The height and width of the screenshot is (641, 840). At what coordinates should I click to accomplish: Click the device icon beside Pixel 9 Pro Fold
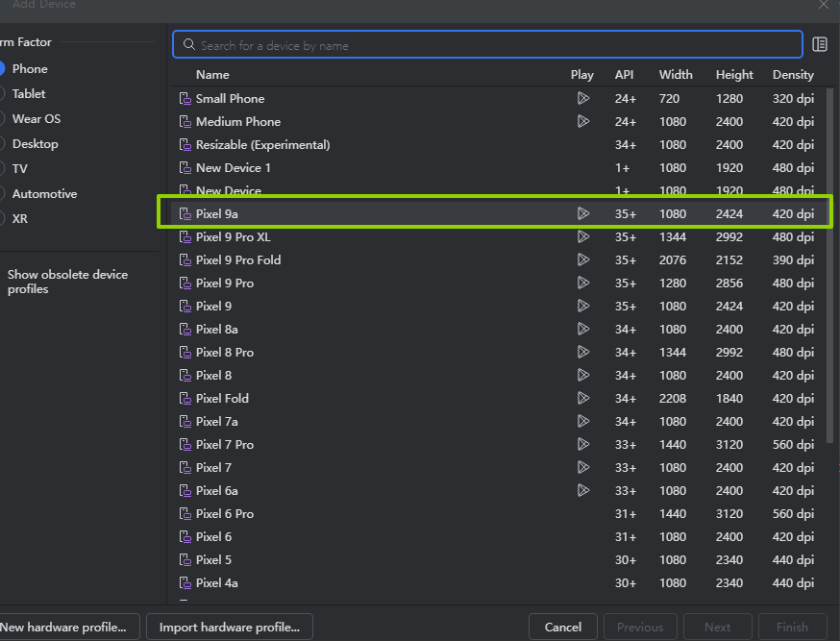[185, 259]
